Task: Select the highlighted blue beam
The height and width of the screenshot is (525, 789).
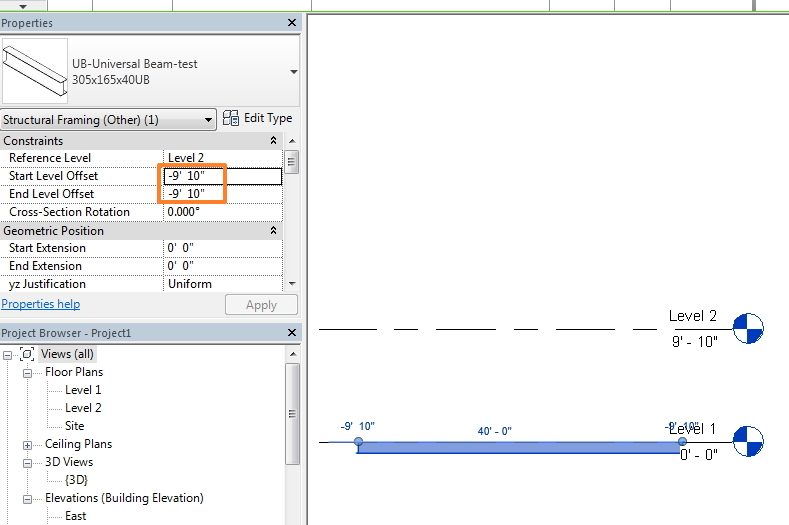Action: (518, 447)
